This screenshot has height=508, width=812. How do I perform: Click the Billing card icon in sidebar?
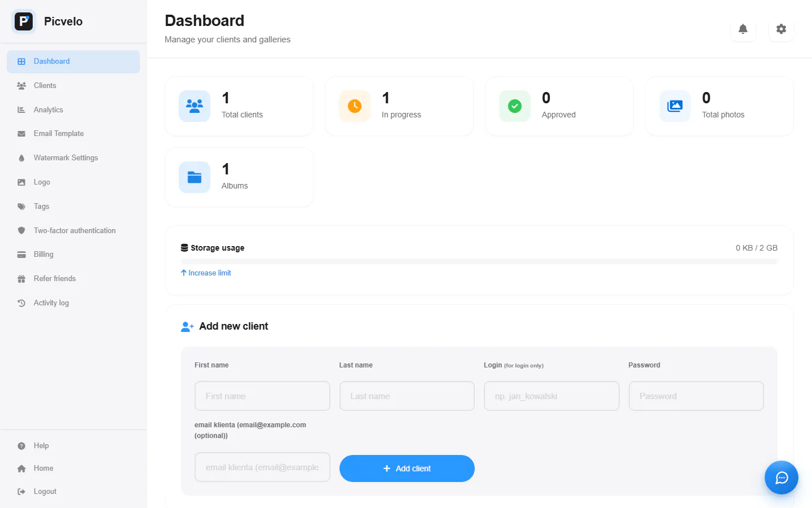(x=21, y=255)
